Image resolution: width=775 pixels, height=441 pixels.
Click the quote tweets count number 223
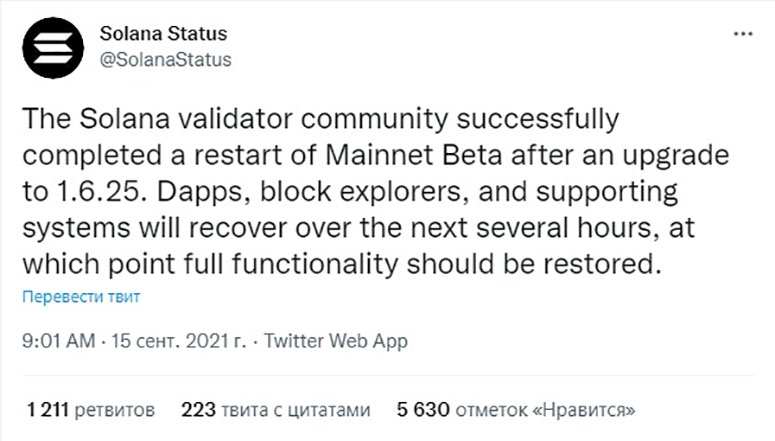(x=197, y=410)
